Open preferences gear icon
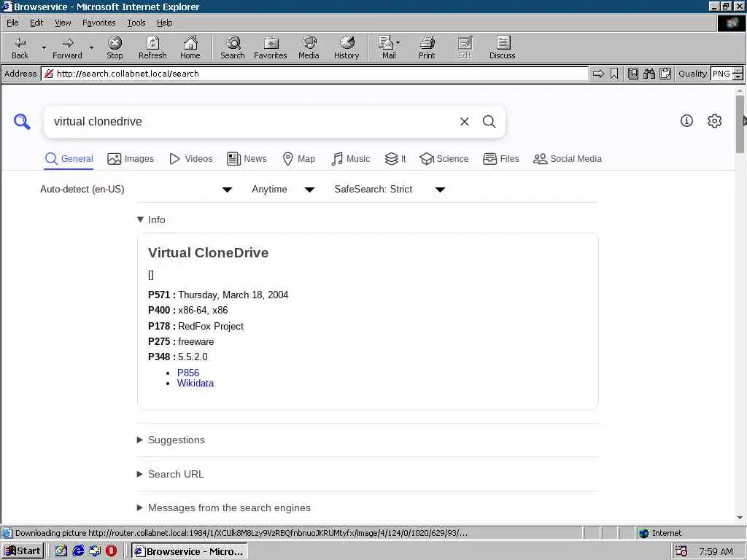This screenshot has height=560, width=747. coord(715,121)
